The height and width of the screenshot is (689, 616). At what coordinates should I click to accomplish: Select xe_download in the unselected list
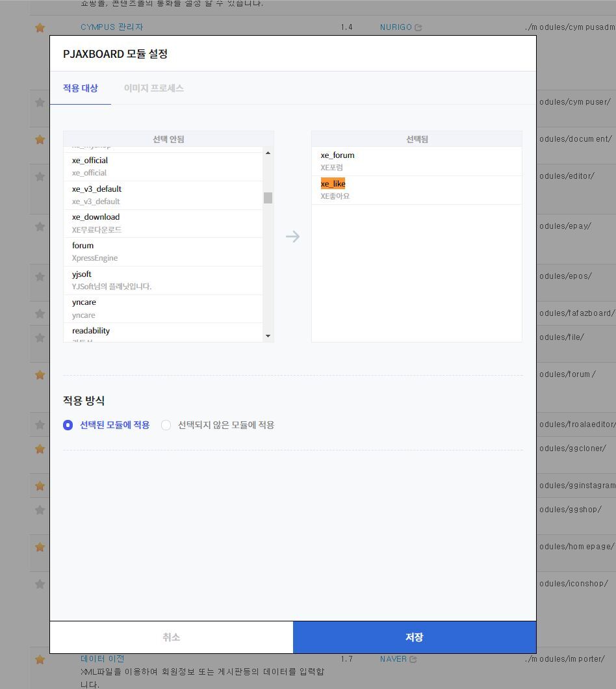point(163,223)
